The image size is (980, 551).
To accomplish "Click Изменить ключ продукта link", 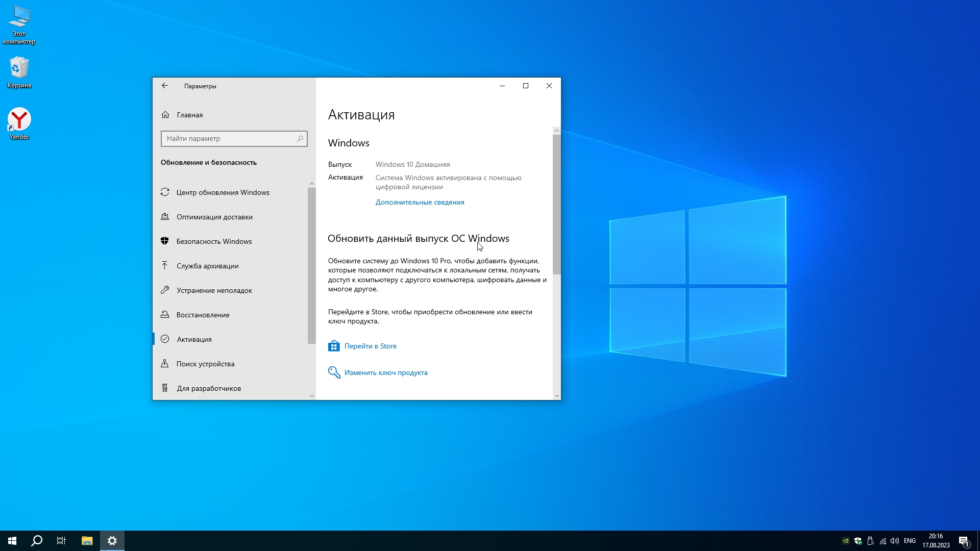I will pyautogui.click(x=386, y=372).
